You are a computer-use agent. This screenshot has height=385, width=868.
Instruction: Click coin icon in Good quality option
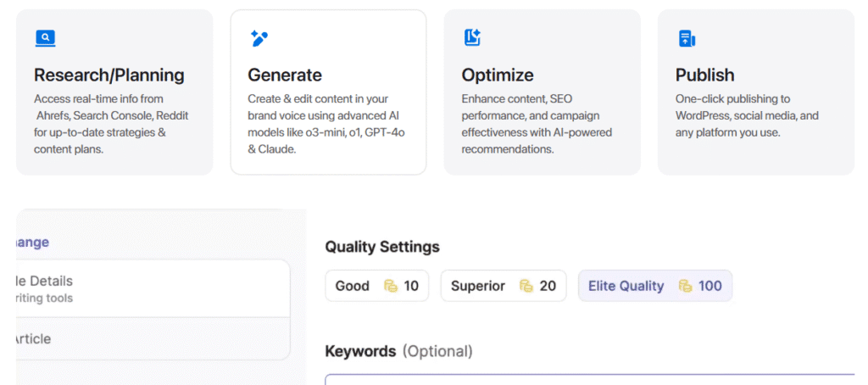click(x=392, y=286)
